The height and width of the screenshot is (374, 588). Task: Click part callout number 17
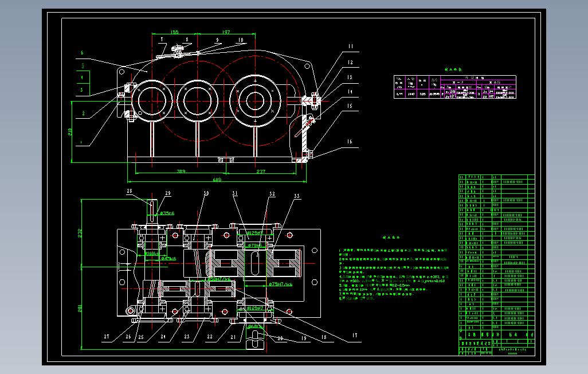pyautogui.click(x=354, y=336)
